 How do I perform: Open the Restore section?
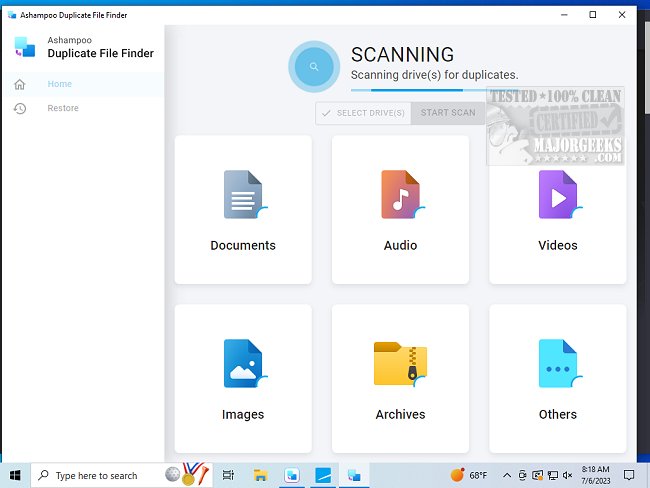click(62, 108)
